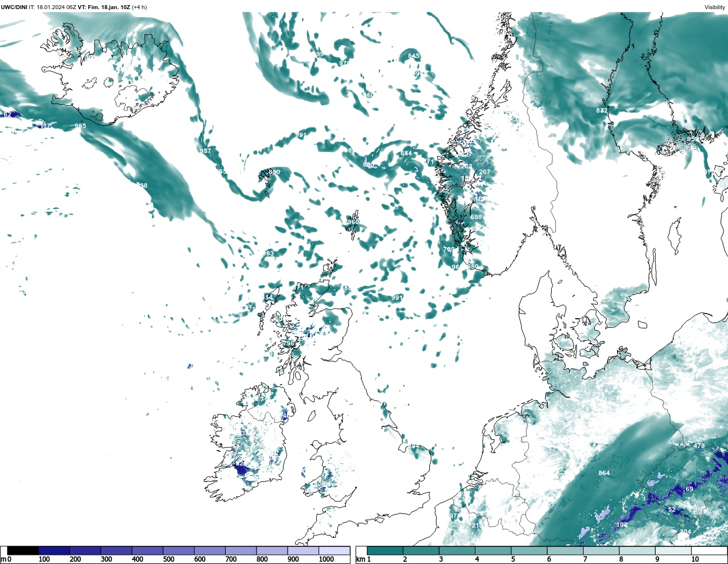
Task: Pick the 900–1000 m pale legend segment
Action: pyautogui.click(x=303, y=551)
